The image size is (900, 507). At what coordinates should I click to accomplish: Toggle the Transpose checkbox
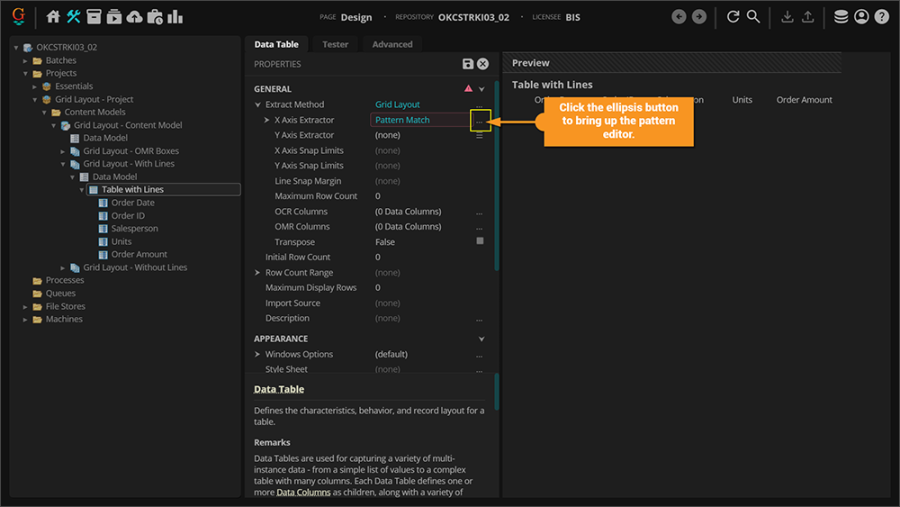pos(480,242)
